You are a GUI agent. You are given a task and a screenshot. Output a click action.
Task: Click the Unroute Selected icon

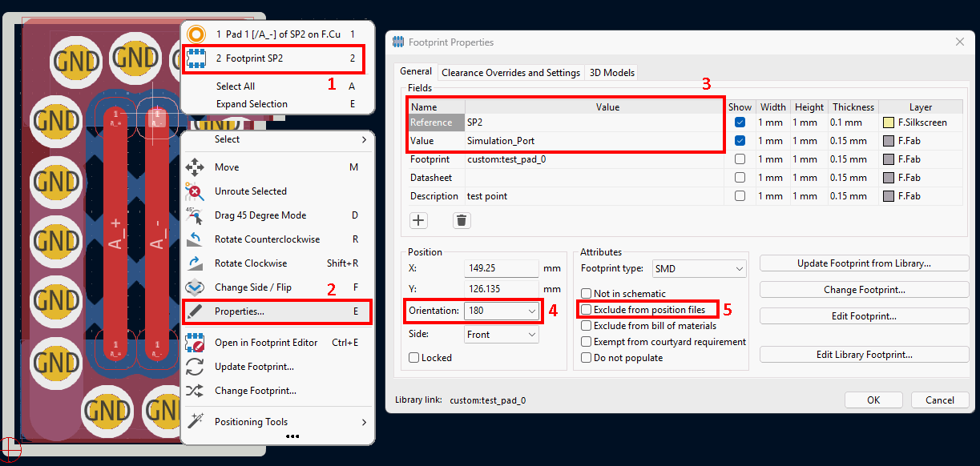point(195,191)
